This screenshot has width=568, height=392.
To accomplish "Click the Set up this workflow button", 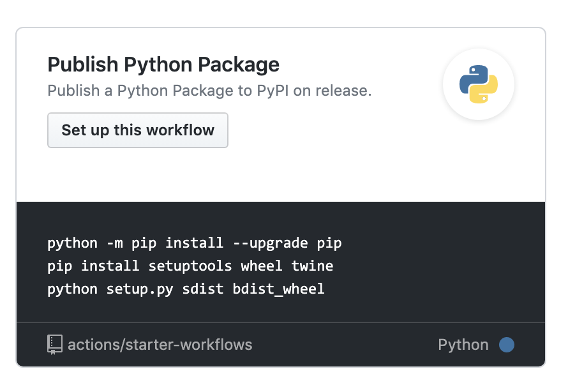I will point(138,130).
